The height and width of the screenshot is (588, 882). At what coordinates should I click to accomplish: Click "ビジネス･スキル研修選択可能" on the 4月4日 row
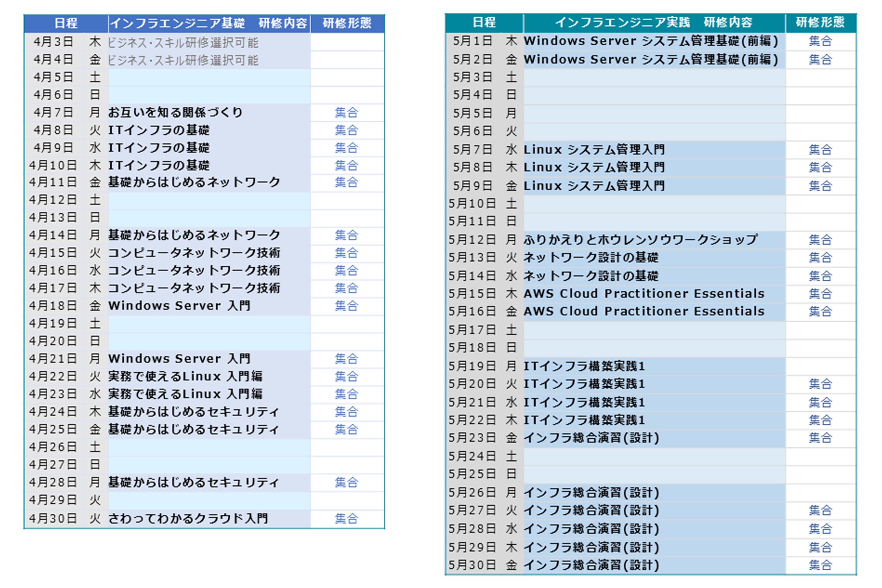pyautogui.click(x=183, y=60)
